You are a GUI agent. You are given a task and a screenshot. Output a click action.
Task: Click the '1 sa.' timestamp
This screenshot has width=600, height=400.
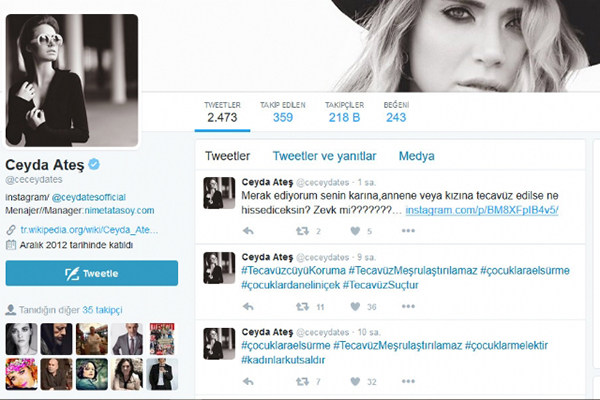(x=367, y=182)
